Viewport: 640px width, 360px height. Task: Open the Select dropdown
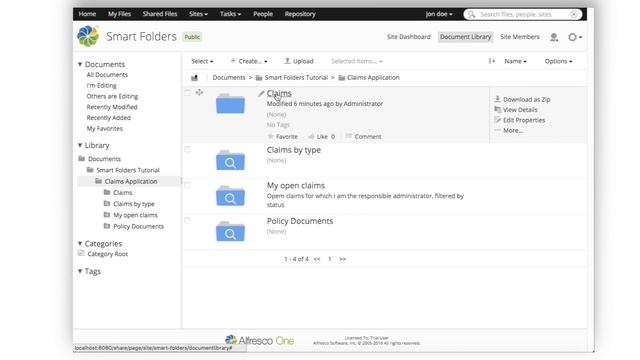click(202, 61)
